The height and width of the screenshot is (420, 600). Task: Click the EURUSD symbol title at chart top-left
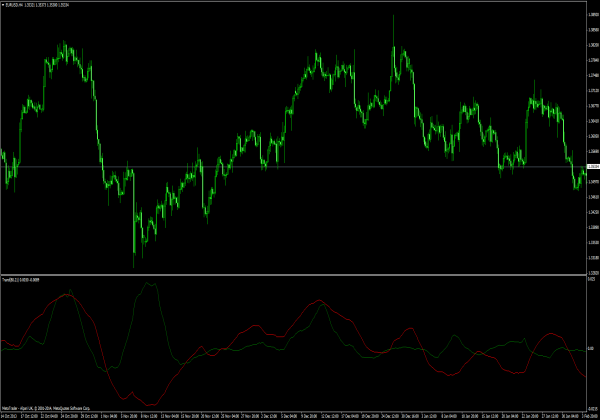pyautogui.click(x=37, y=5)
